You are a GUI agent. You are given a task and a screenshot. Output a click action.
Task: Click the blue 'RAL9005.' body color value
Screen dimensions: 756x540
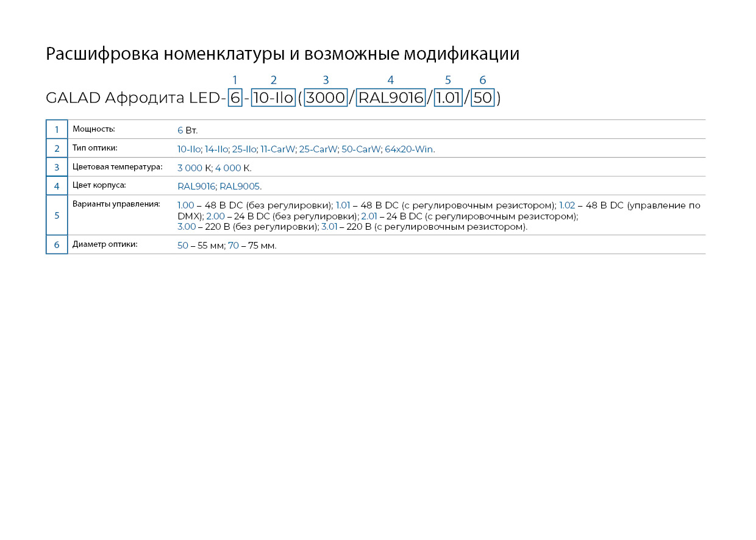pyautogui.click(x=240, y=187)
